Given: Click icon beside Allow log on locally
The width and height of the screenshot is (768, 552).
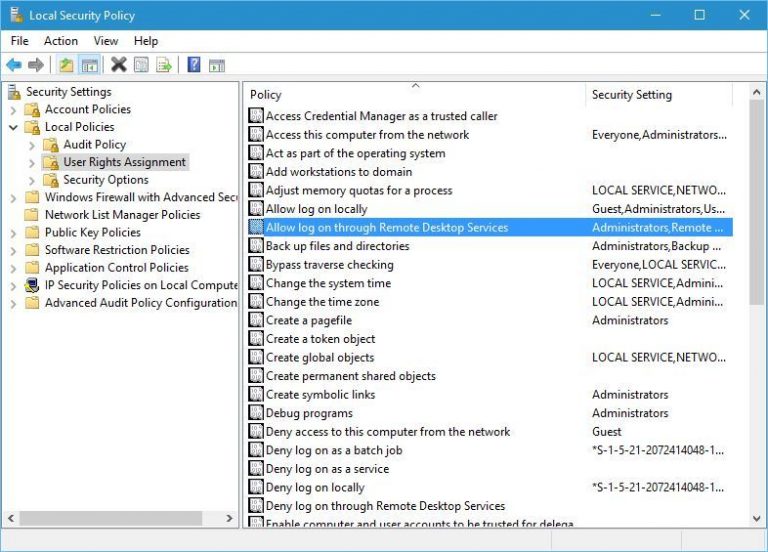Looking at the screenshot, I should 256,209.
